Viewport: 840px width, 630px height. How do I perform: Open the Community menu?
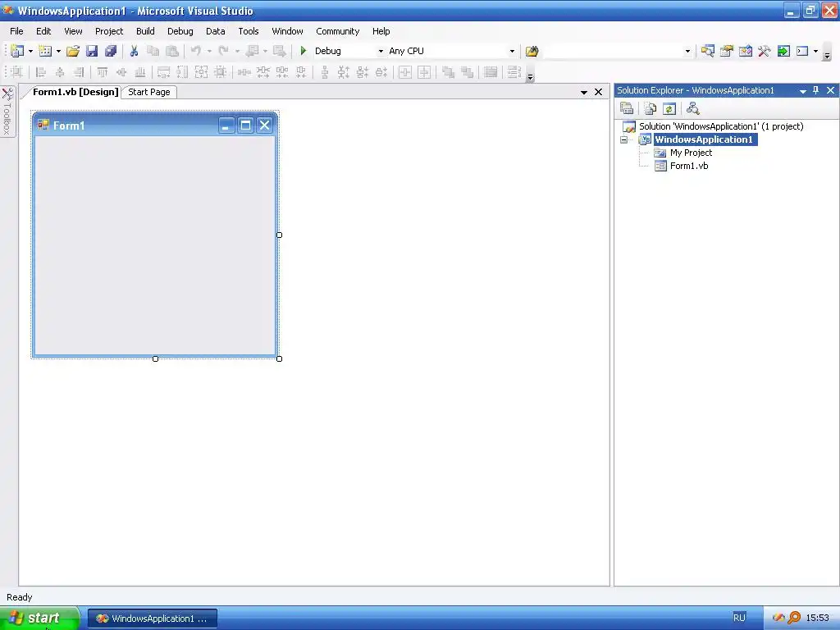pos(337,31)
